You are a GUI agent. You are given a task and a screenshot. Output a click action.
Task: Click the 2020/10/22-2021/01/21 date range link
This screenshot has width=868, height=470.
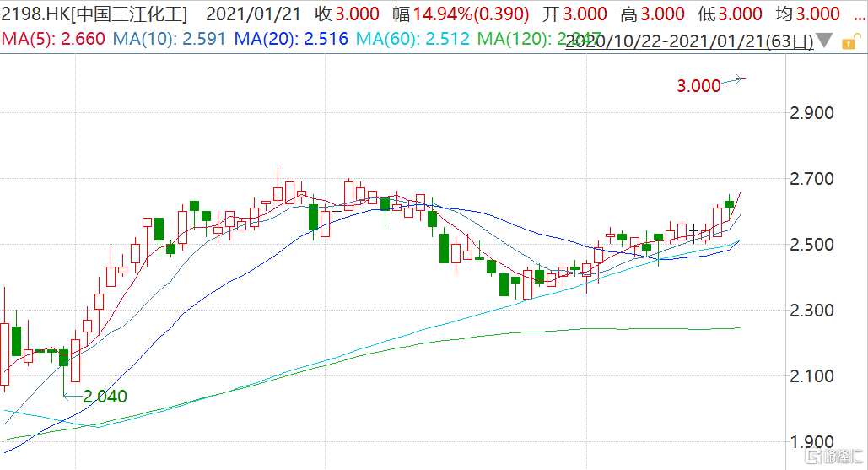click(689, 41)
